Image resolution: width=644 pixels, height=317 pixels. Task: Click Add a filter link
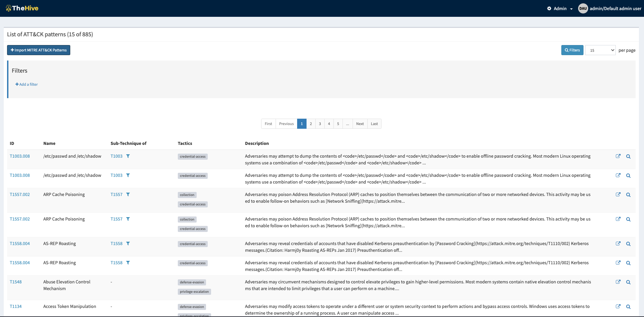[x=27, y=84]
